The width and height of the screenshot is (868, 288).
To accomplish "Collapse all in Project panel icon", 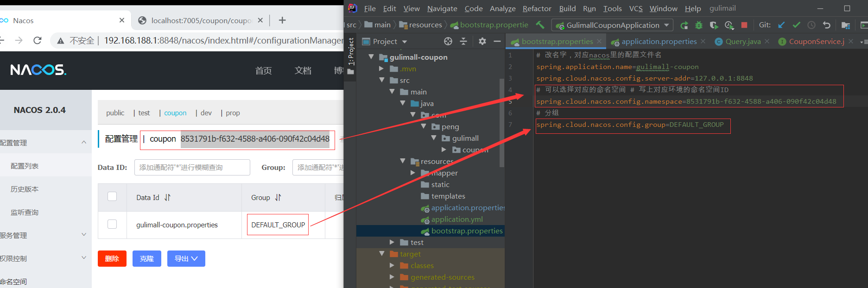I will coord(463,41).
